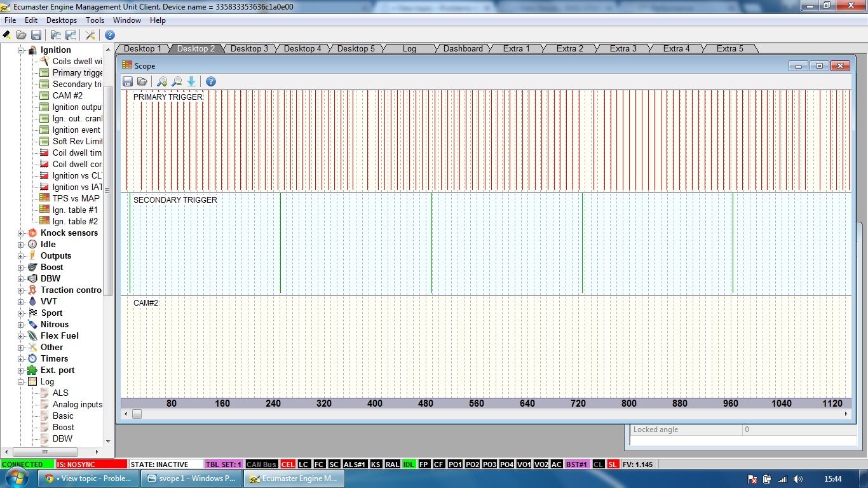Select Ign. table #1 in the tree
Viewport: 868px width, 488px height.
pos(75,210)
